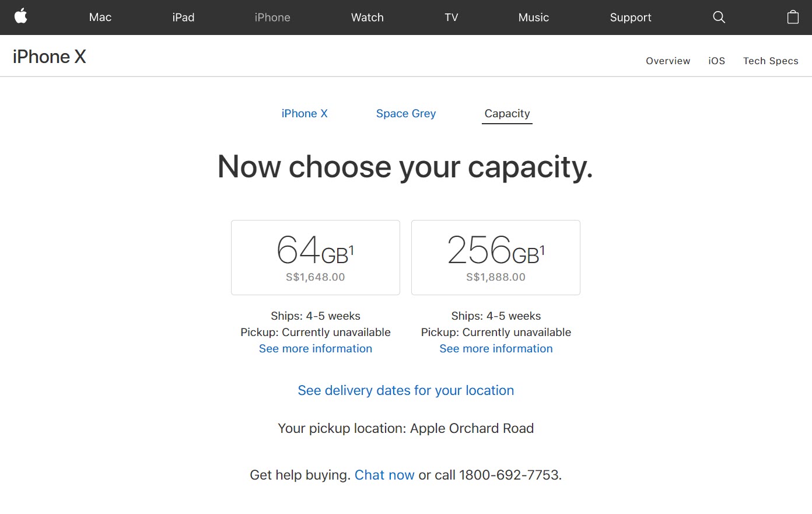Go back to the iPhone X step
The image size is (812, 514).
point(304,113)
